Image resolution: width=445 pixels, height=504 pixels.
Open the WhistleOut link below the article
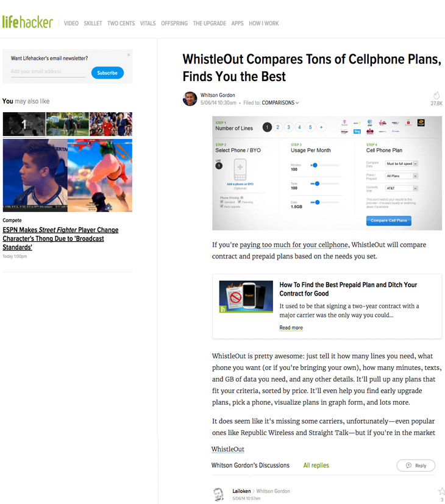pyautogui.click(x=227, y=449)
